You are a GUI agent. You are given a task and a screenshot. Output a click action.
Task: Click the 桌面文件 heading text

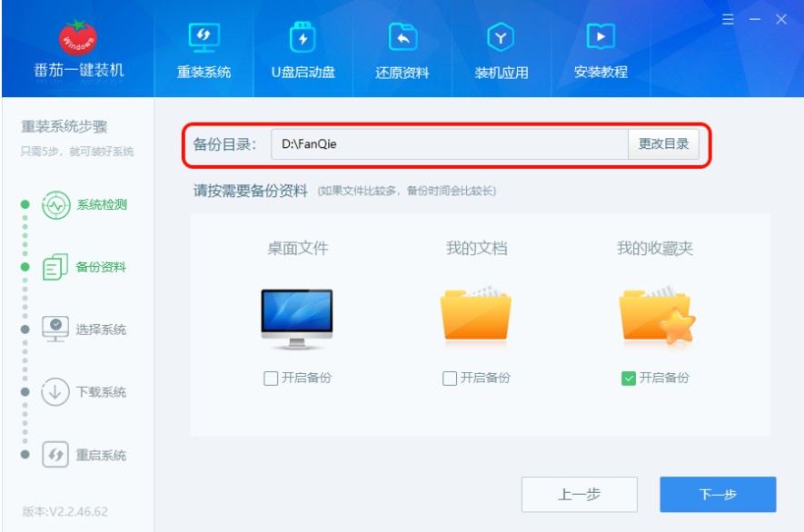297,248
